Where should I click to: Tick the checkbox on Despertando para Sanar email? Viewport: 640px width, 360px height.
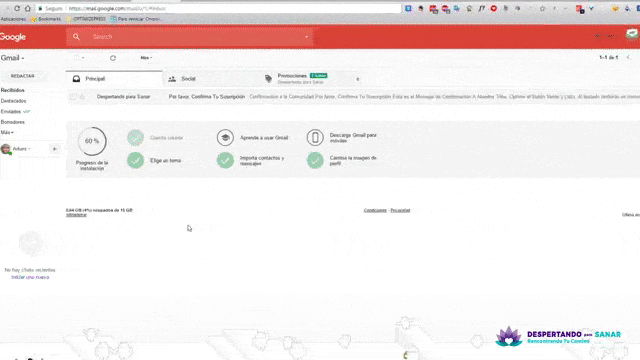click(73, 97)
